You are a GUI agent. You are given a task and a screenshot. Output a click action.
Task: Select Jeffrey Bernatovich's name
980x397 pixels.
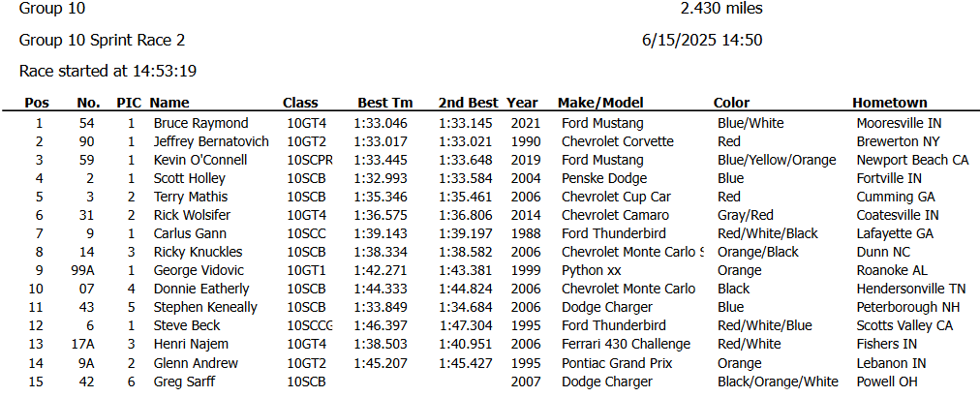(211, 142)
